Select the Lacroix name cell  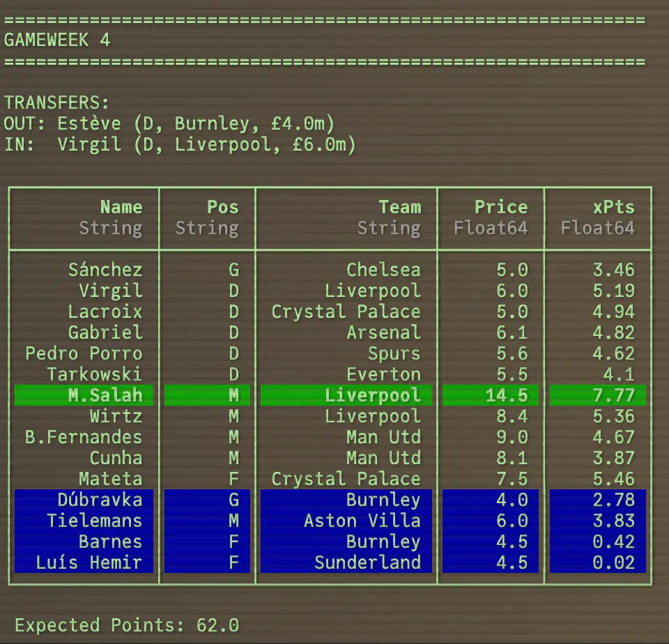tap(105, 312)
